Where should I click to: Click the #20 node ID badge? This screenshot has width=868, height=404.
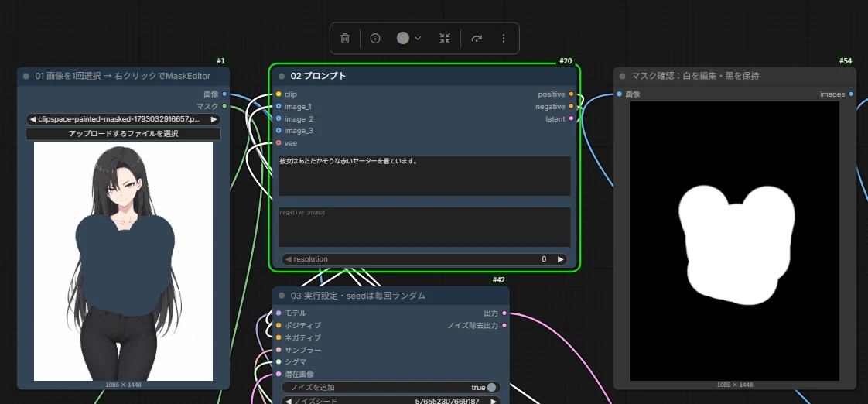click(566, 61)
